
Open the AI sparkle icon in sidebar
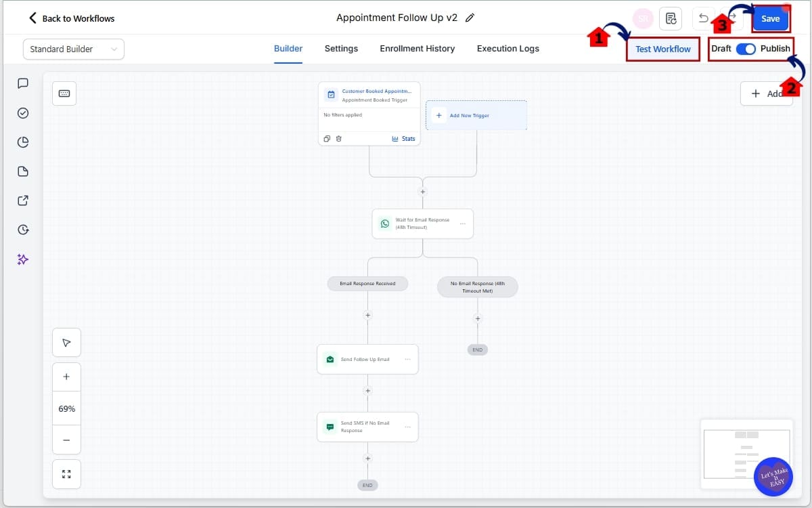[23, 259]
